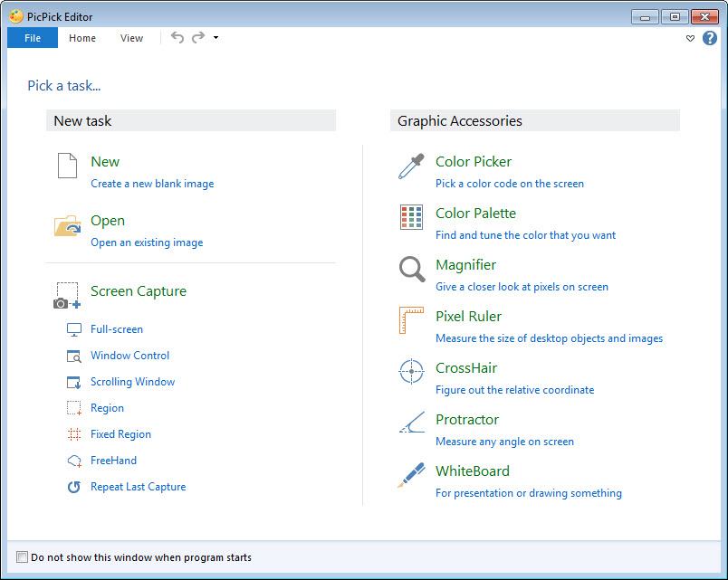
Task: Minimize the PicPick Editor window
Action: (x=645, y=17)
